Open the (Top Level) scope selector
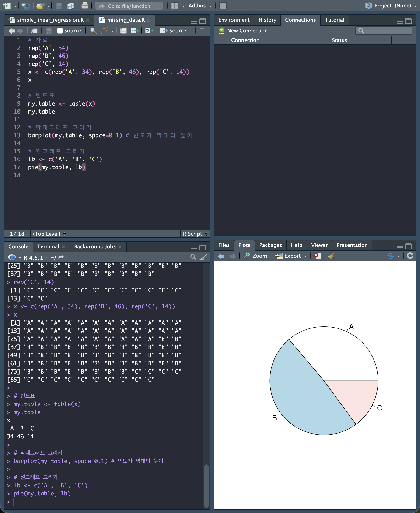The image size is (420, 513). click(x=49, y=234)
